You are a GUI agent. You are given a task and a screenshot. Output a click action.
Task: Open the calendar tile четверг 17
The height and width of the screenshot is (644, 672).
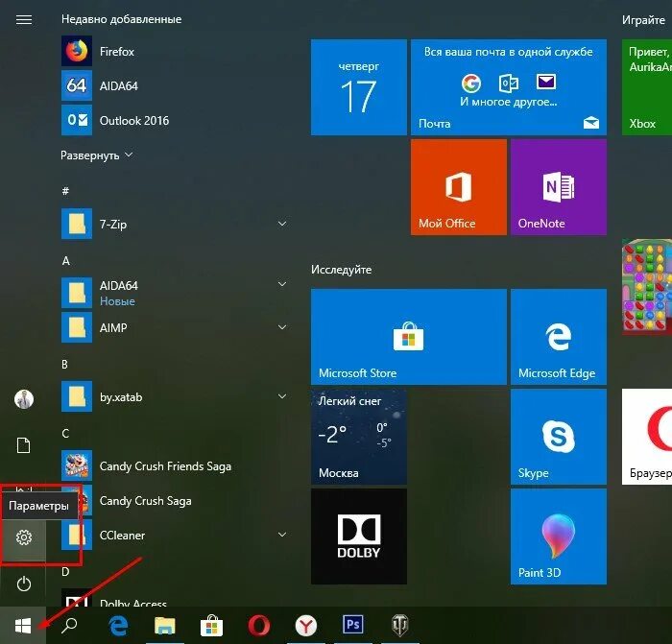(x=359, y=87)
